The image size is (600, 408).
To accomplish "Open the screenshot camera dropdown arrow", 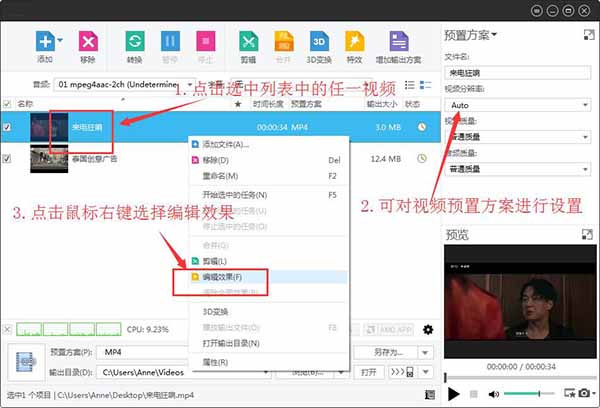I will 593,393.
